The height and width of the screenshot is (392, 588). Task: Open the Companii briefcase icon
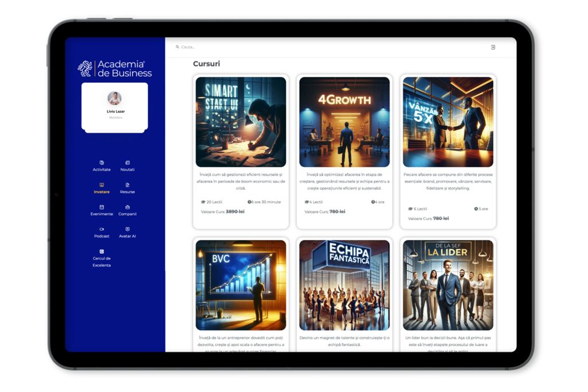pyautogui.click(x=127, y=207)
